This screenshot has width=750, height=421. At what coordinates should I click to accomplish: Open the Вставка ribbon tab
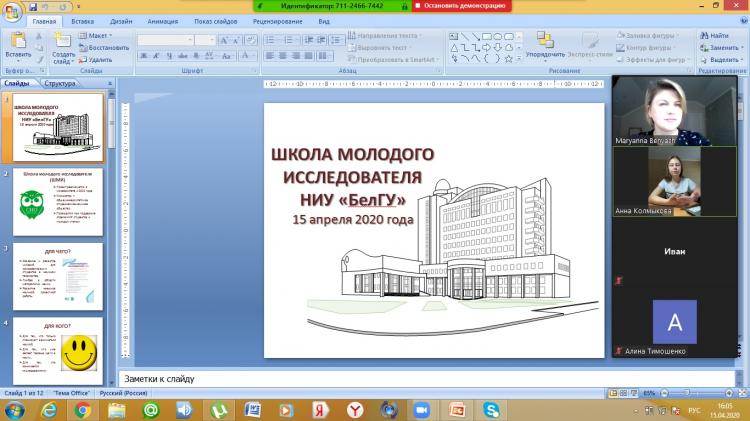83,20
